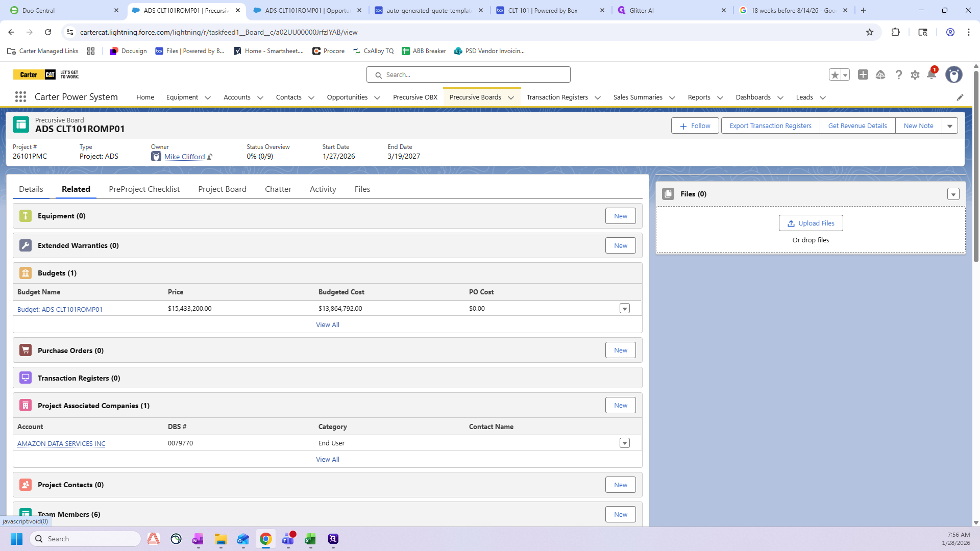Switch to the Project Board tab
Viewport: 980px width, 551px height.
pyautogui.click(x=222, y=189)
